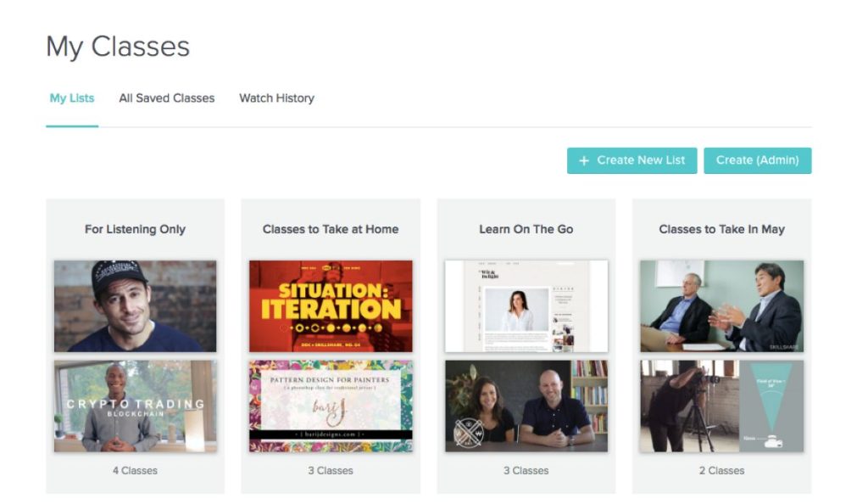Image resolution: width=868 pixels, height=504 pixels.
Task: Click the man in black cap thumbnail
Action: 135,305
